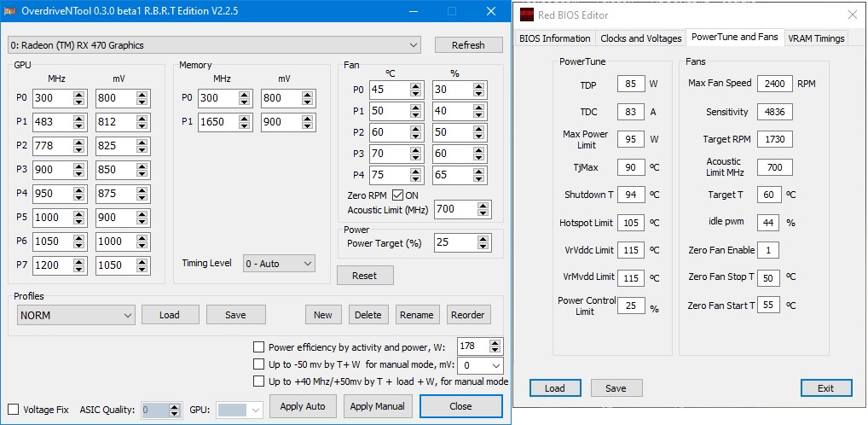Click Save in Red BIOS Editor
The height and width of the screenshot is (425, 868).
[x=616, y=387]
